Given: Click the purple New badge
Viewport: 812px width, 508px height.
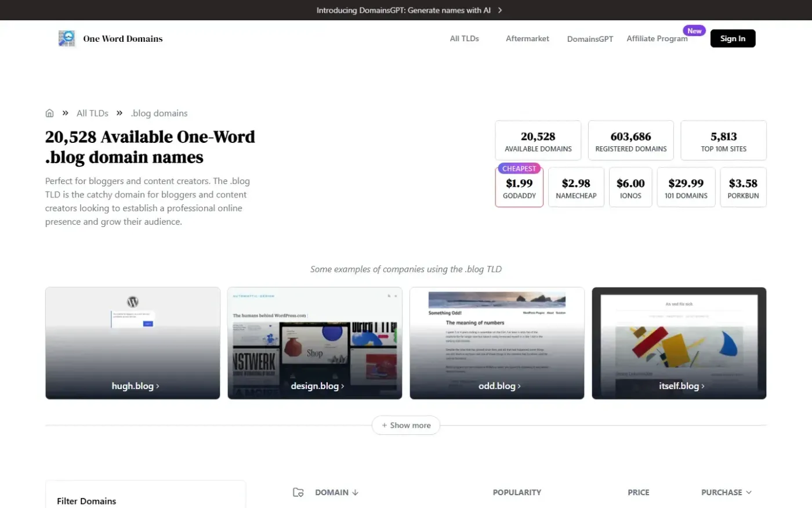Looking at the screenshot, I should pyautogui.click(x=694, y=31).
